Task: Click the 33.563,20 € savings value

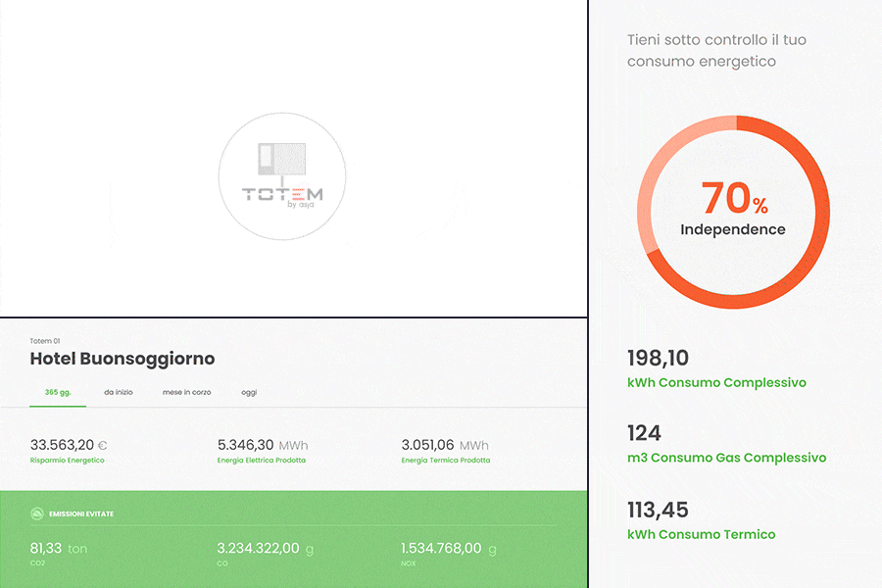Action: (x=68, y=445)
